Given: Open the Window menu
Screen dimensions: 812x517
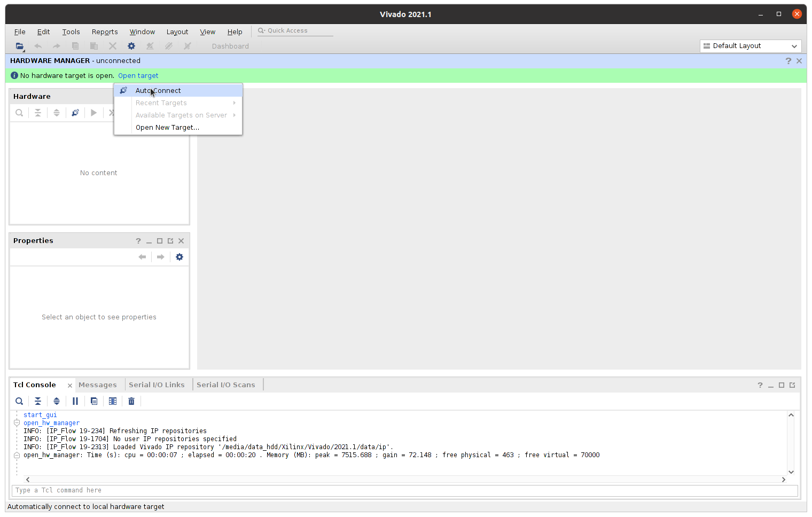Looking at the screenshot, I should click(142, 32).
